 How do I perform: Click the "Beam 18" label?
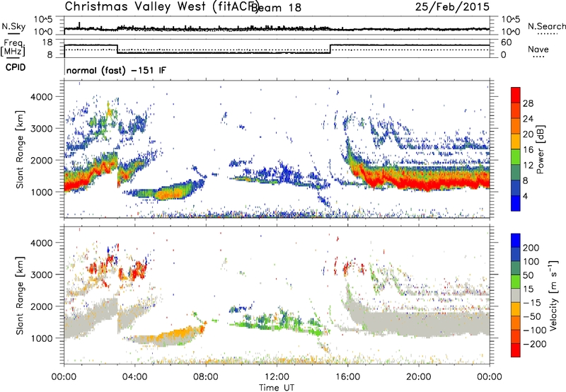pos(276,8)
